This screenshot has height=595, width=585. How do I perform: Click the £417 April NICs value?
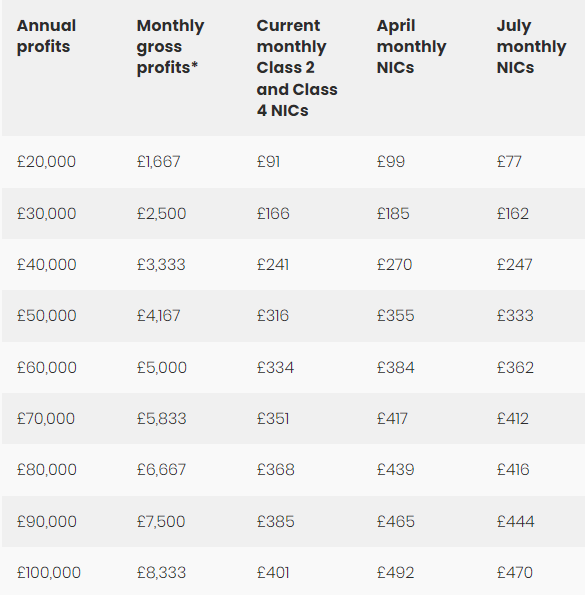point(392,419)
